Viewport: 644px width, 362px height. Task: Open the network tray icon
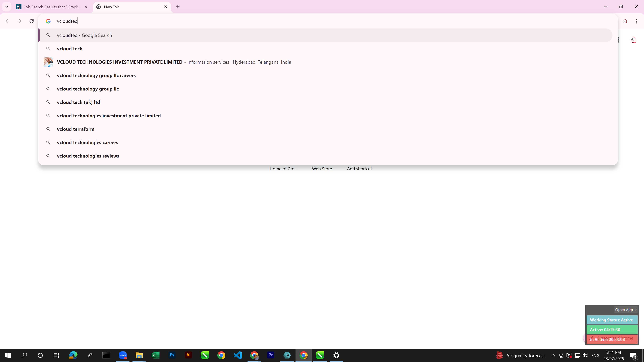[x=577, y=355]
